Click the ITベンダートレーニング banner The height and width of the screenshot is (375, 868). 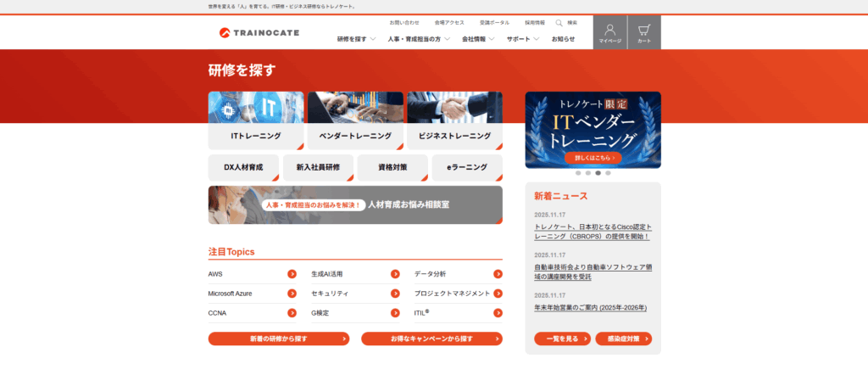click(593, 130)
